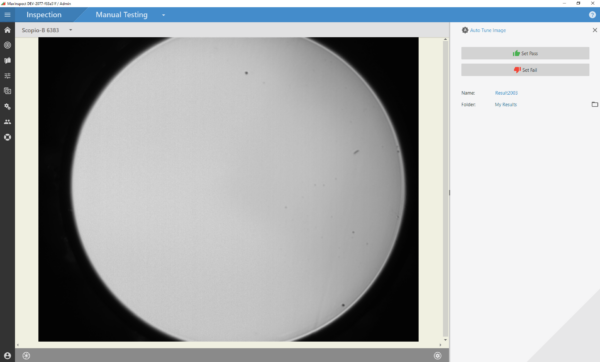
Task: Open the sliders settings sidebar icon
Action: click(x=7, y=76)
